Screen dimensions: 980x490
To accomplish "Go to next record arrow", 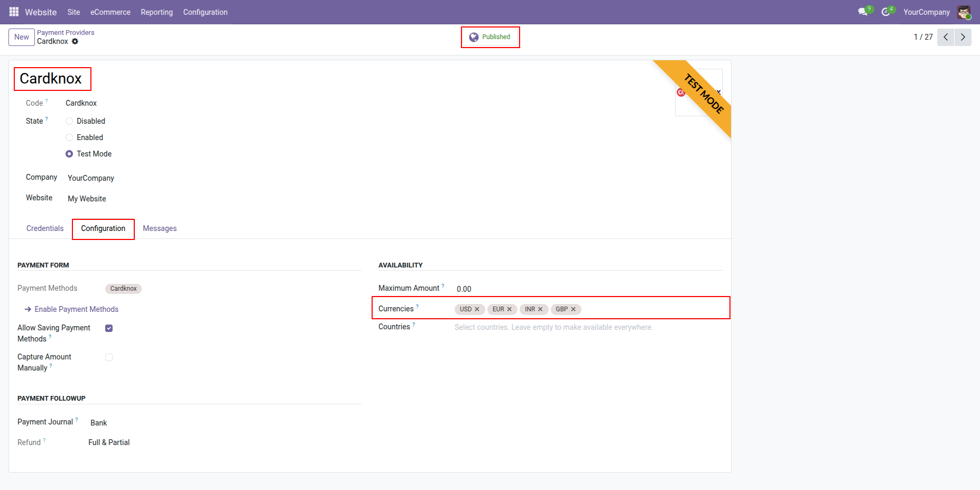I will pyautogui.click(x=963, y=37).
